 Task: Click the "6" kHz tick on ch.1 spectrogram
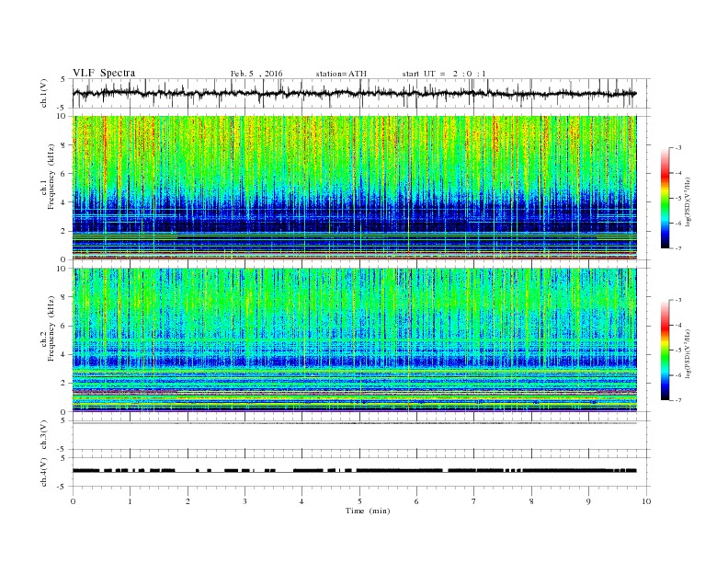coord(64,174)
